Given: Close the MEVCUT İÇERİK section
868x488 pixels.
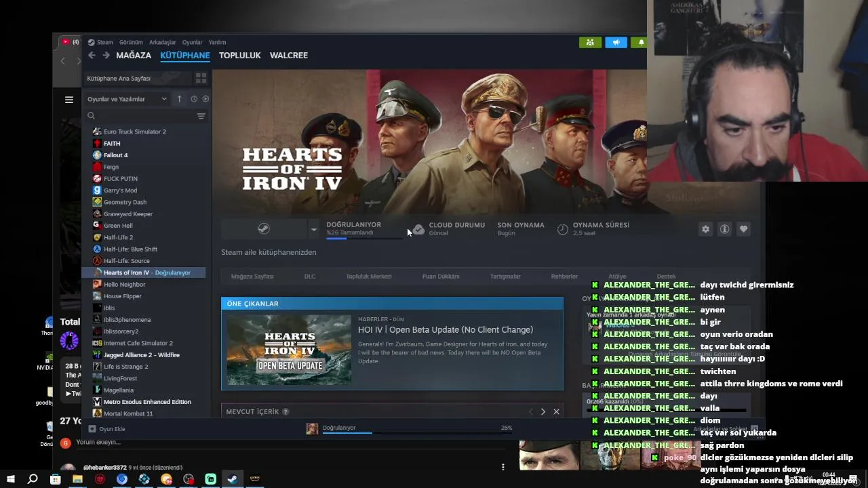Looking at the screenshot, I should [x=556, y=411].
